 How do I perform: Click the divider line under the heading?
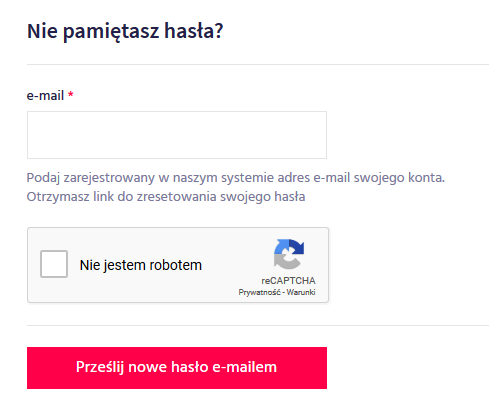click(258, 64)
